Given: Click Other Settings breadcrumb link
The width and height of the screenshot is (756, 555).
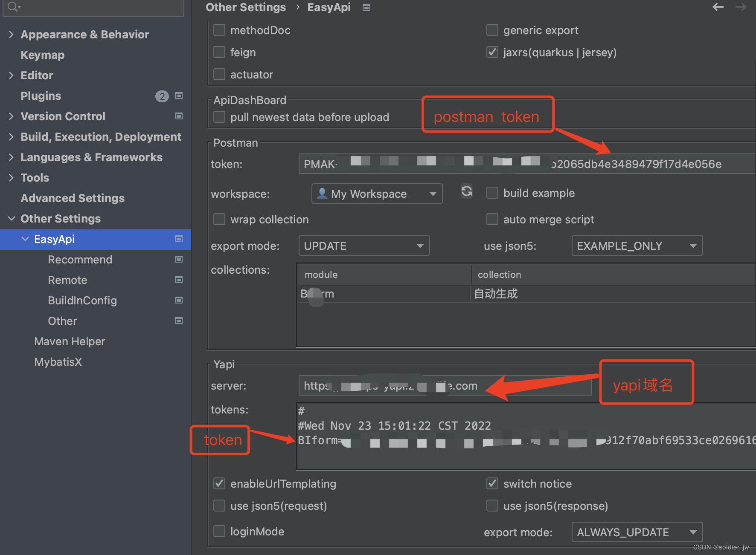Looking at the screenshot, I should pyautogui.click(x=246, y=7).
